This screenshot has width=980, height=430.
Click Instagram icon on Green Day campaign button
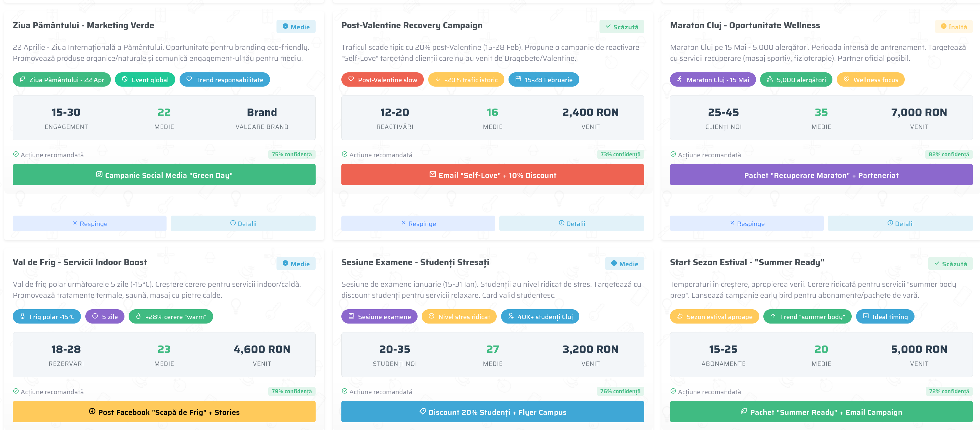(99, 174)
